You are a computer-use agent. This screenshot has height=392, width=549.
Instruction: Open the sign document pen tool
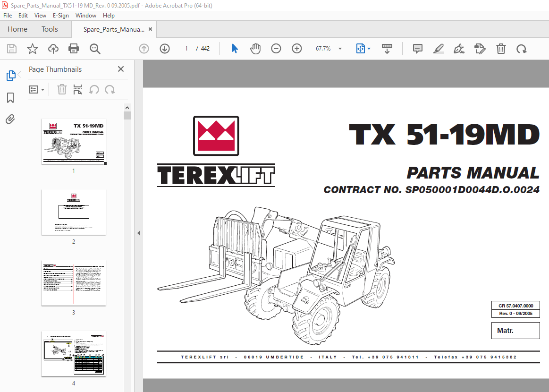[459, 49]
